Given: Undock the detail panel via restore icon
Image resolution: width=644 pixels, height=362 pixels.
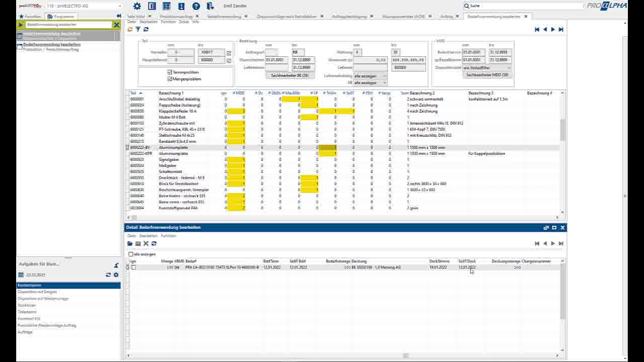Looking at the screenshot, I should pyautogui.click(x=546, y=228).
